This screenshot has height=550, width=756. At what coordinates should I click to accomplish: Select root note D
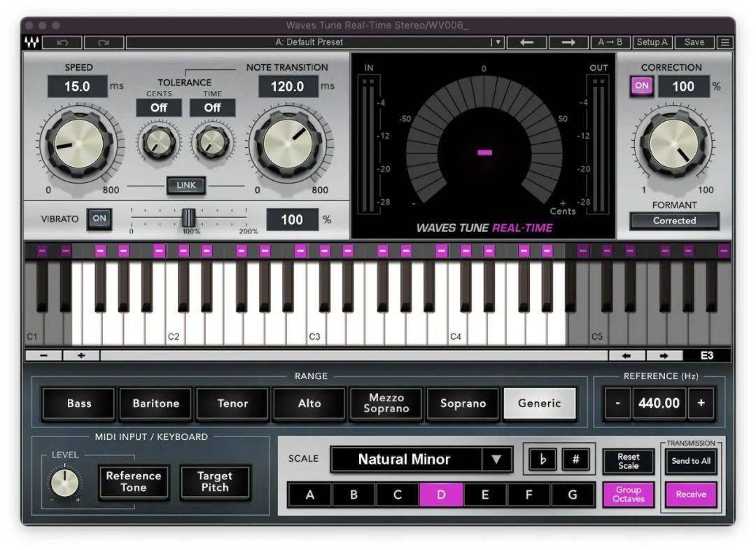(x=441, y=495)
